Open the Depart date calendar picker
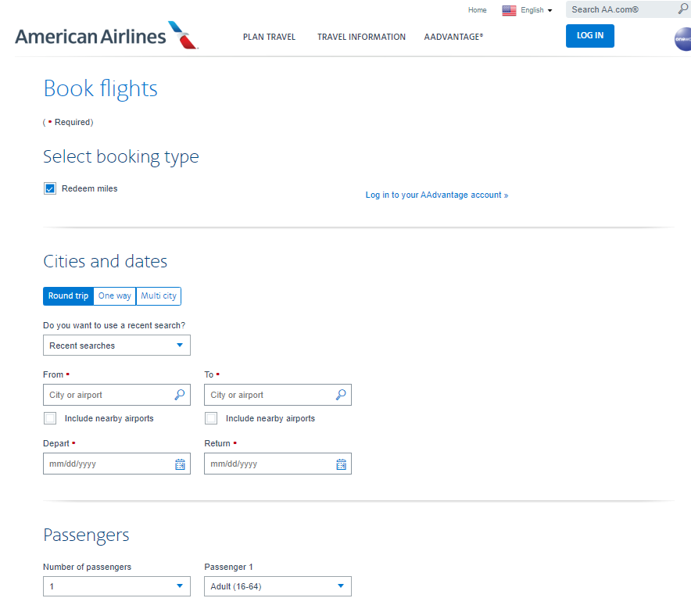Screen dimensions: 691x616 click(181, 464)
